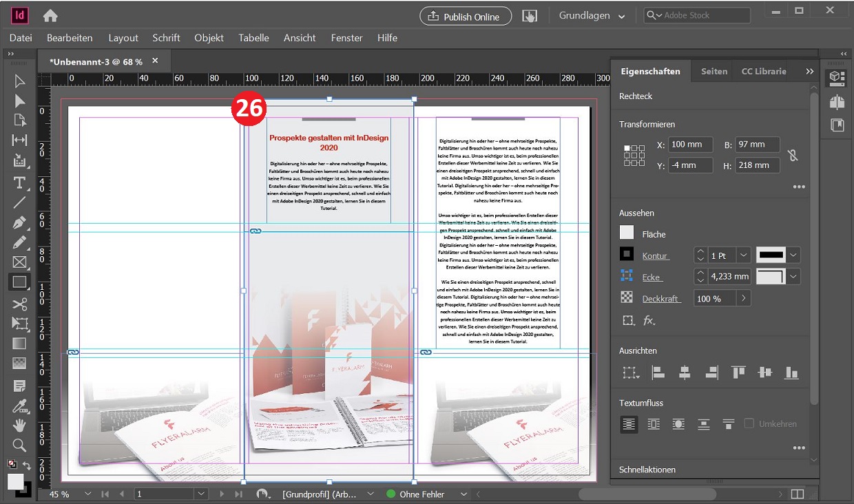This screenshot has height=504, width=854.
Task: Pick the Scissors tool
Action: (19, 304)
